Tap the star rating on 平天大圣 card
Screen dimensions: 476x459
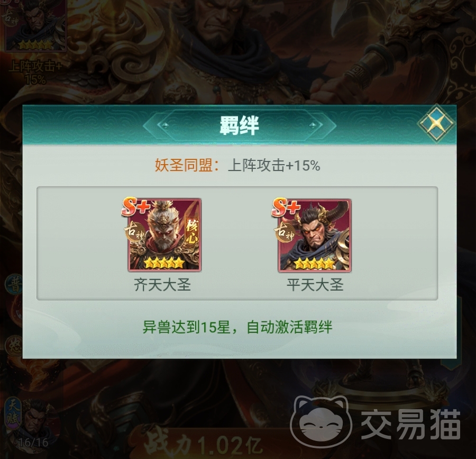pyautogui.click(x=314, y=263)
